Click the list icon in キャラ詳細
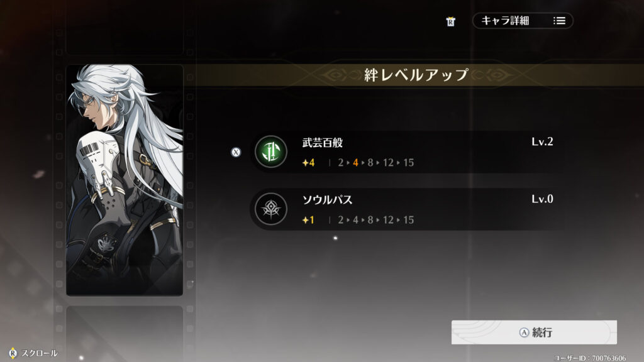The width and height of the screenshot is (644, 362). (559, 21)
